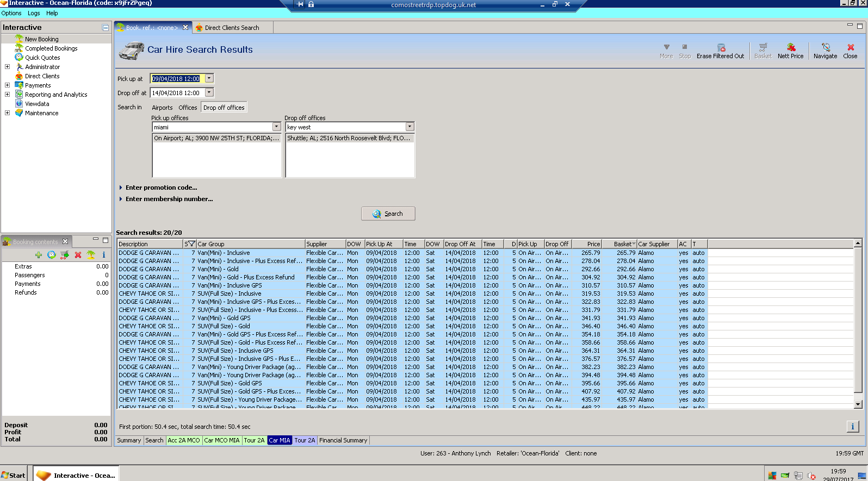Select the Airports search-in tab

pos(162,108)
